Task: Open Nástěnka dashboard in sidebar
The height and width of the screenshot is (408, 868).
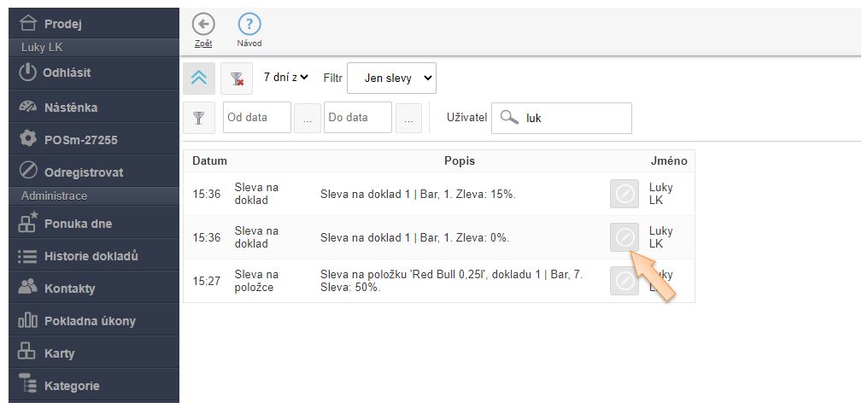Action: tap(70, 108)
